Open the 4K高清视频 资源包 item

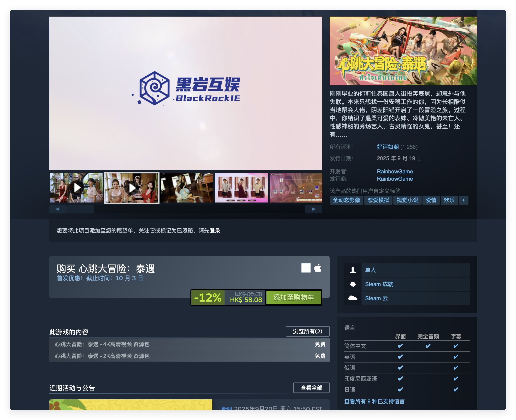coord(102,344)
